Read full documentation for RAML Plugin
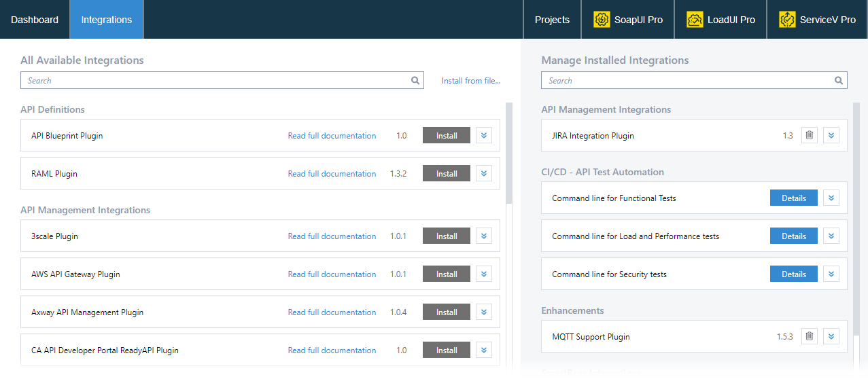Viewport: 868px width, 379px height. pos(332,173)
